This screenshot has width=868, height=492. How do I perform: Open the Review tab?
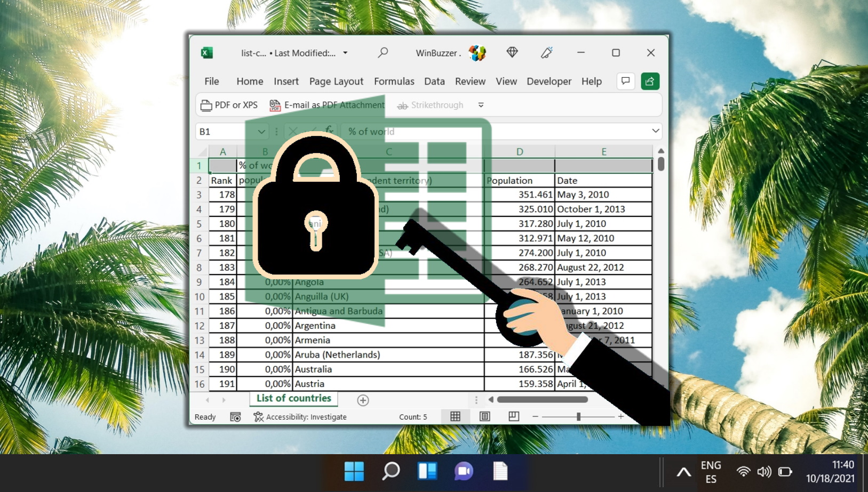pos(470,81)
